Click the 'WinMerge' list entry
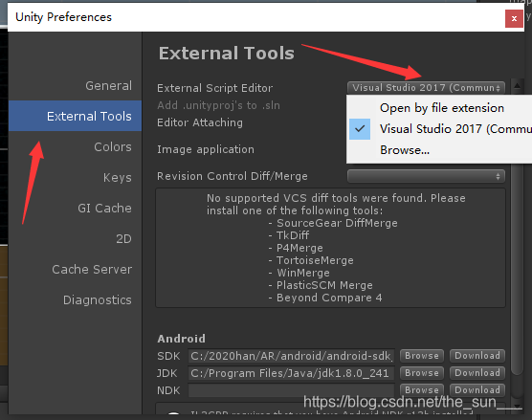The image size is (532, 420). [303, 273]
